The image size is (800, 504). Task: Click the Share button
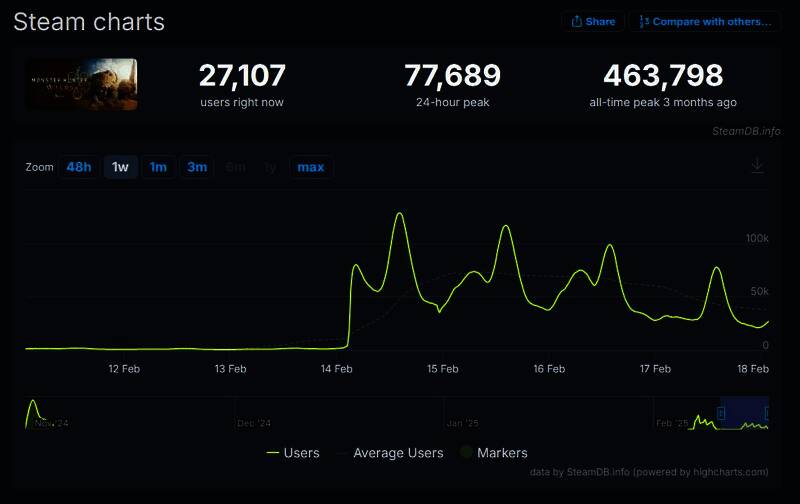click(x=593, y=21)
